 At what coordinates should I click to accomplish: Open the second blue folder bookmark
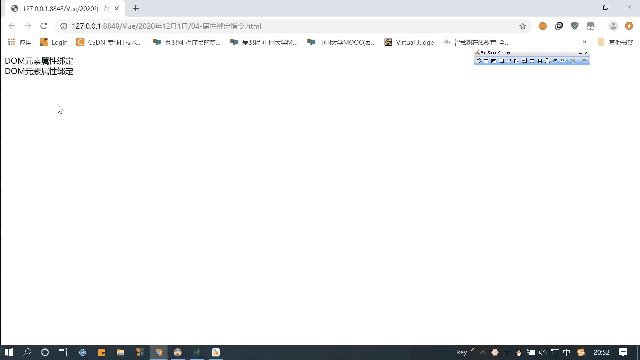[x=264, y=42]
